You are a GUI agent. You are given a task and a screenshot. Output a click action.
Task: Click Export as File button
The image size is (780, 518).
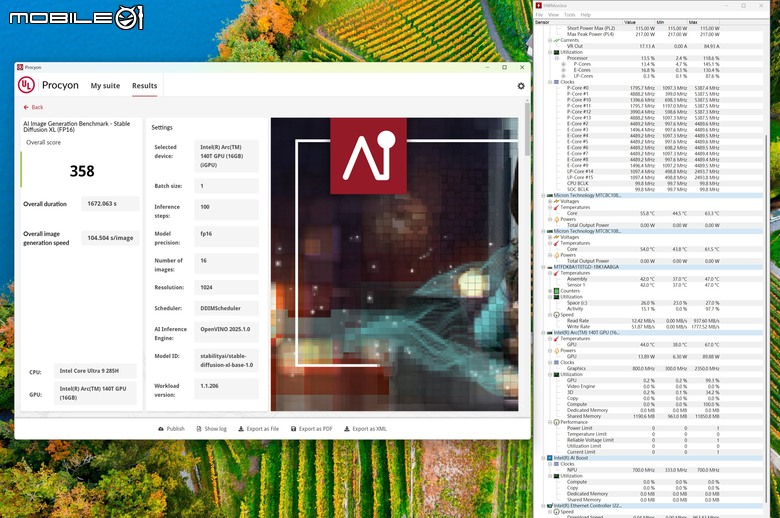[x=259, y=429]
